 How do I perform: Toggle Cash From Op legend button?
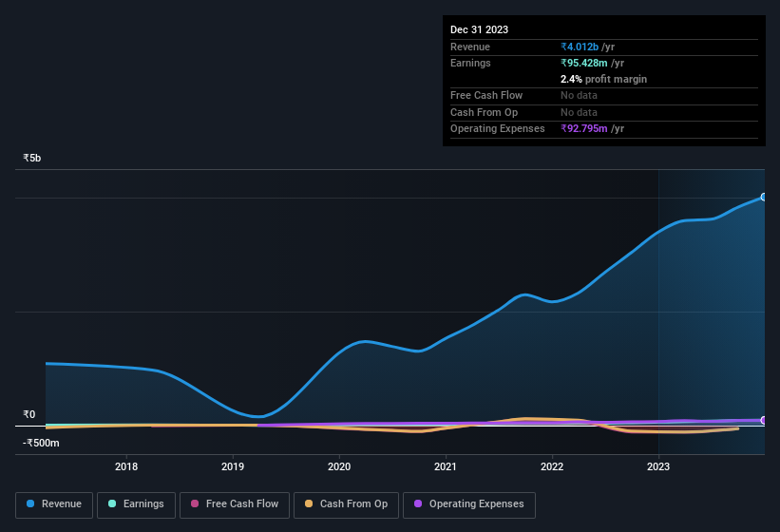(346, 504)
